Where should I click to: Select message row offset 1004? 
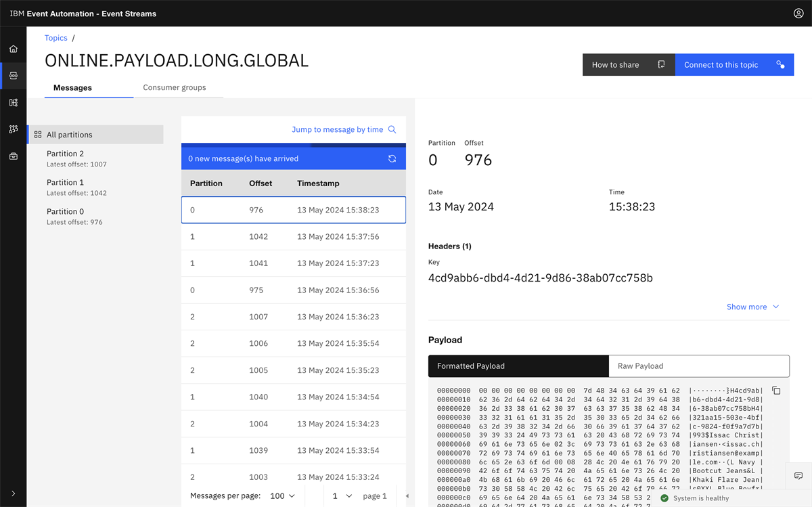(x=294, y=424)
